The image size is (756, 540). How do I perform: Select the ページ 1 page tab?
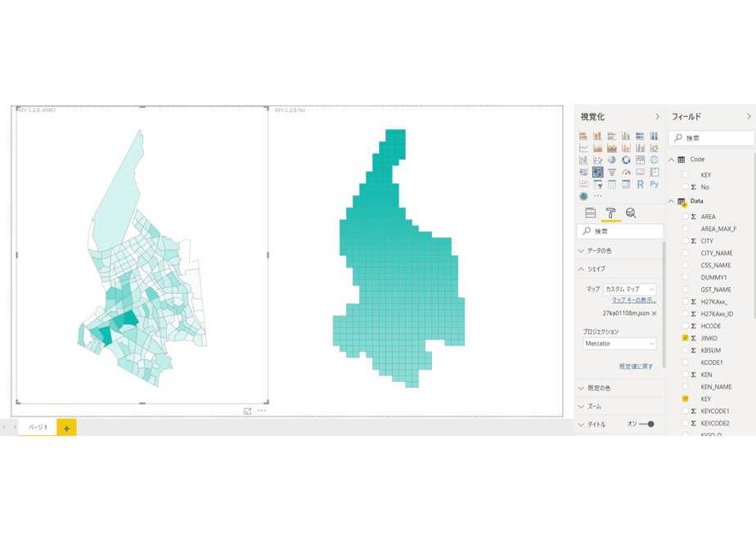pos(38,427)
